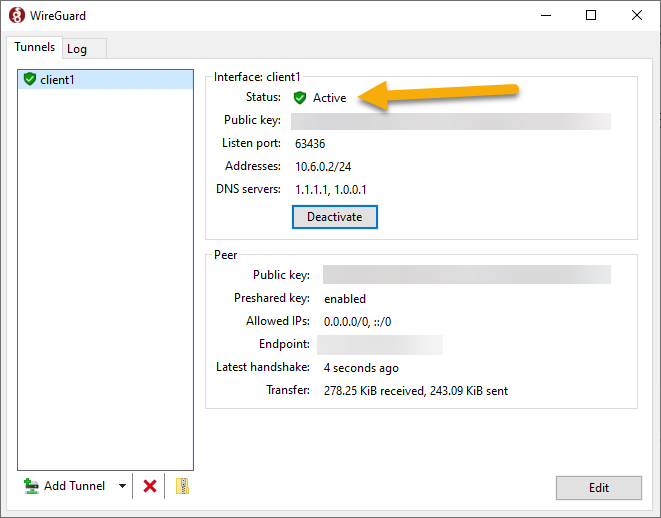
Task: Click the blurred Peer public key value
Action: (x=466, y=275)
